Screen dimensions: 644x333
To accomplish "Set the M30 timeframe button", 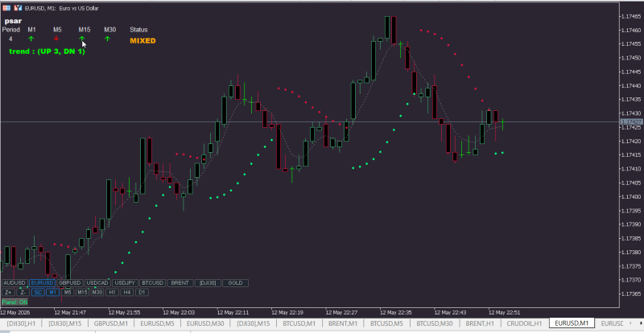I will 97,292.
